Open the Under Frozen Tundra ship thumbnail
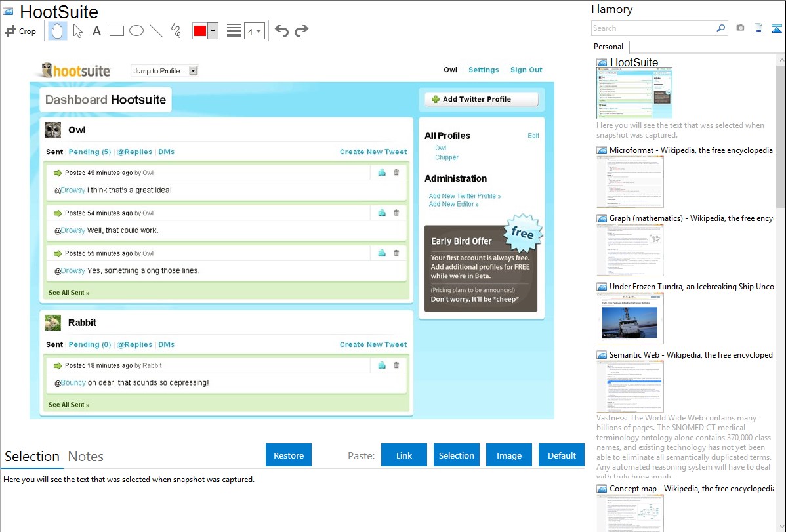This screenshot has width=786, height=532. (x=630, y=318)
